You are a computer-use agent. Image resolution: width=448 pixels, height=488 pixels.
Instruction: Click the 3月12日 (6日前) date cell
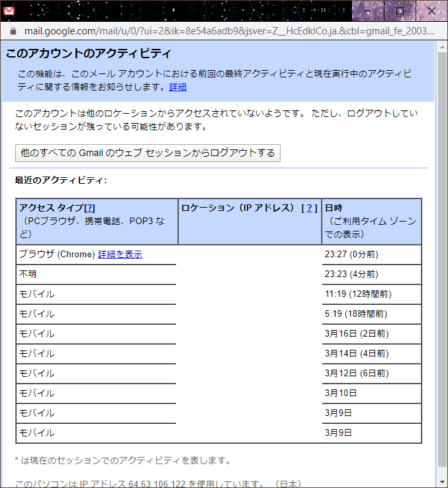372,374
